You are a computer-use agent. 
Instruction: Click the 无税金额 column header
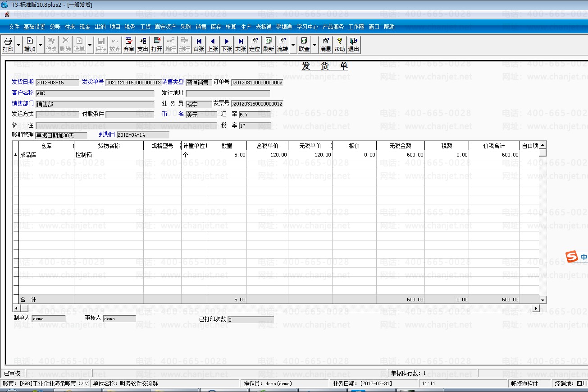click(401, 146)
